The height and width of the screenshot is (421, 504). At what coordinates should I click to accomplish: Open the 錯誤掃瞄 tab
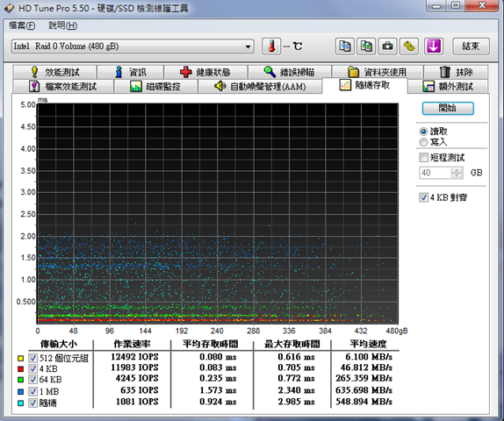[289, 72]
